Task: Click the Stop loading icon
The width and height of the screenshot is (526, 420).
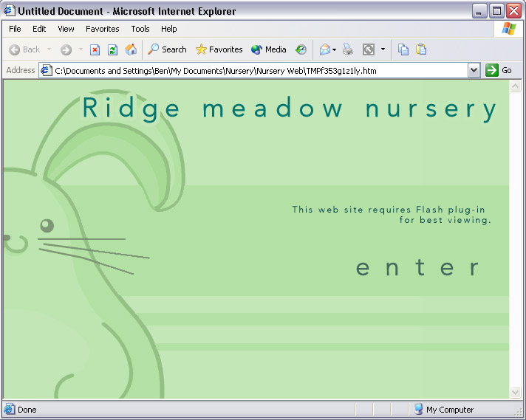Action: [95, 49]
